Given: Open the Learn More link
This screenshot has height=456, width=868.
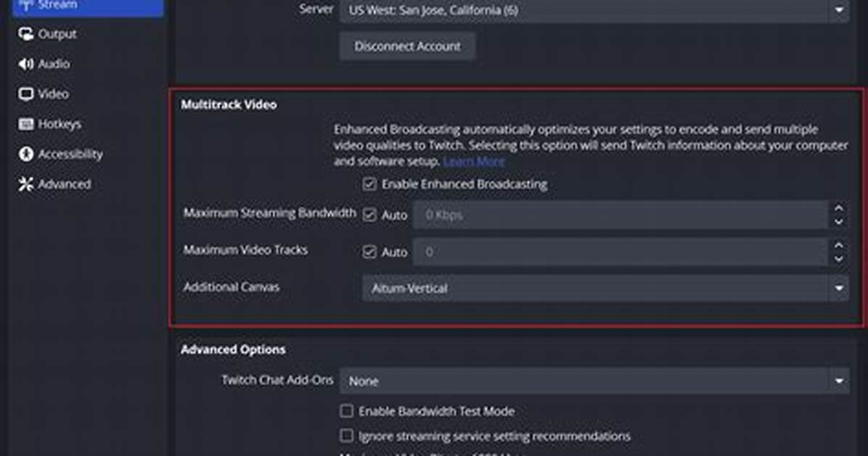Looking at the screenshot, I should pos(474,161).
